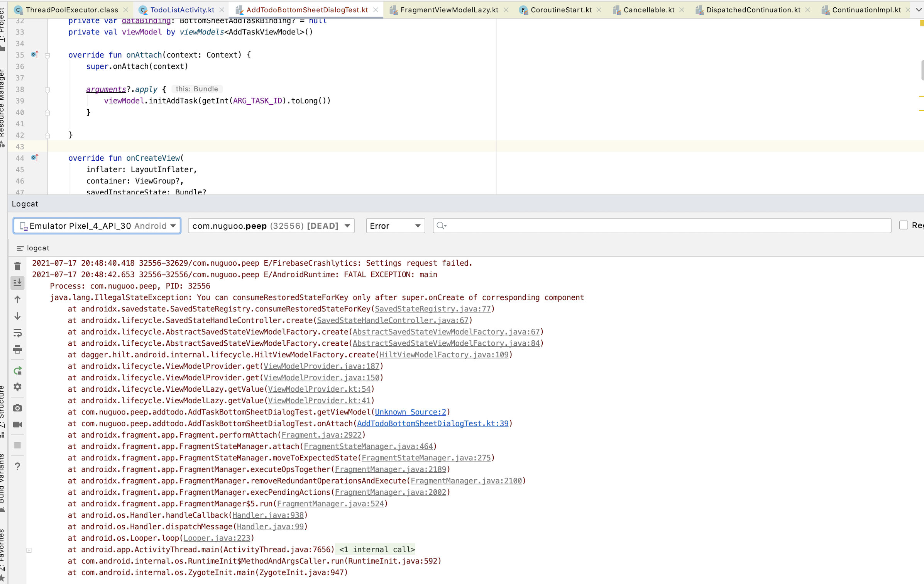Collapse the onAttach function fold marker
924x584 pixels.
(47, 55)
